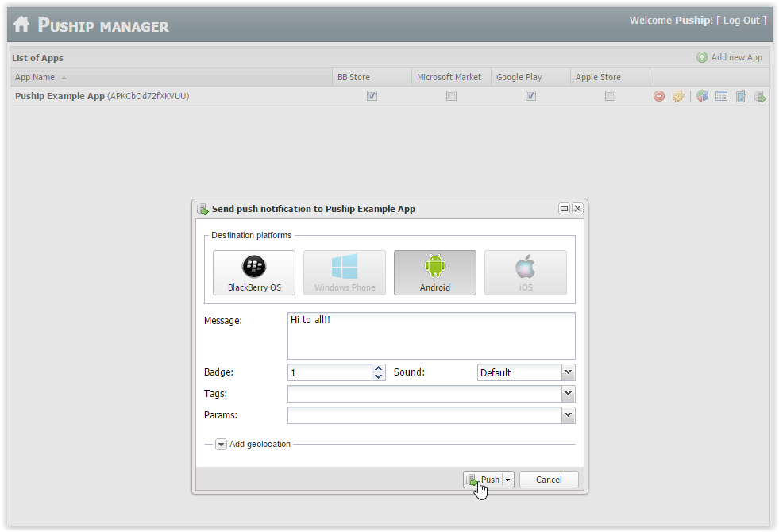Open the Puship user profile link
The image size is (779, 532).
692,21
